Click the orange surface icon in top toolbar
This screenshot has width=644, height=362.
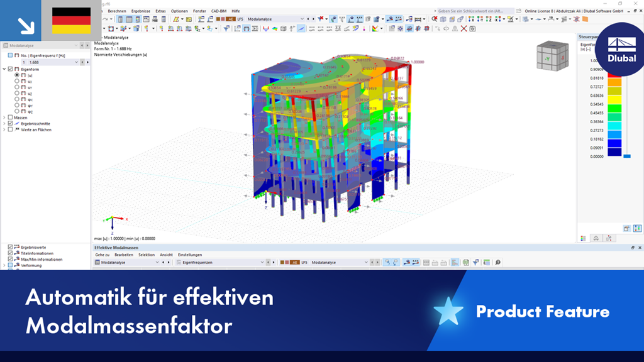click(x=586, y=19)
